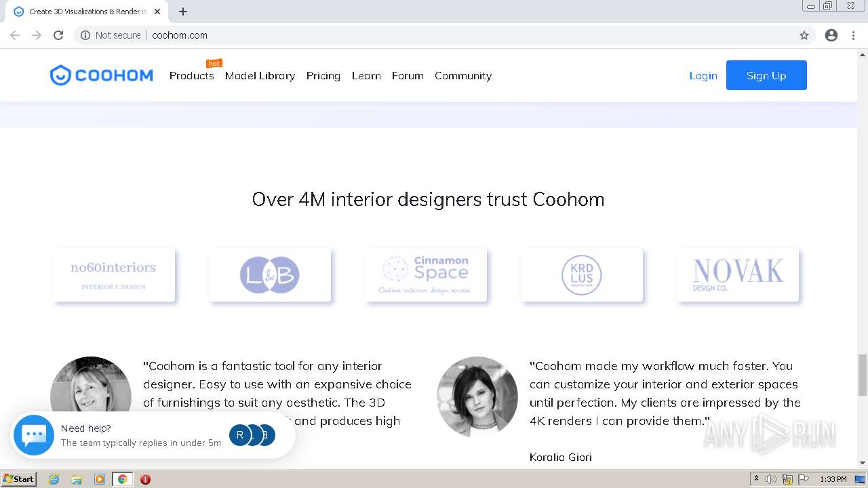The image size is (868, 488).
Task: Click the Chrome taskbar icon
Action: click(122, 479)
